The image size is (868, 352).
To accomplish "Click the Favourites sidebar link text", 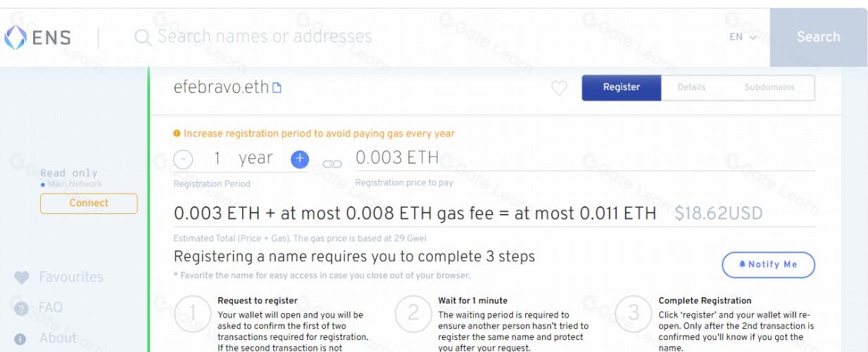I will [x=71, y=277].
